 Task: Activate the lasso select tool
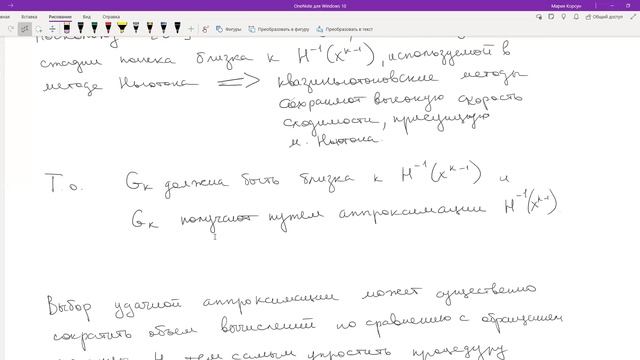tap(39, 29)
